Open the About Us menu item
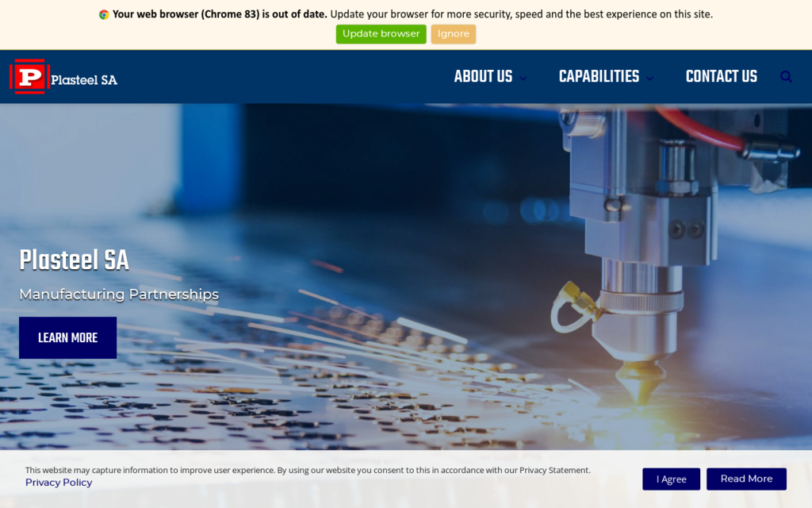Image resolution: width=812 pixels, height=508 pixels. pos(483,77)
